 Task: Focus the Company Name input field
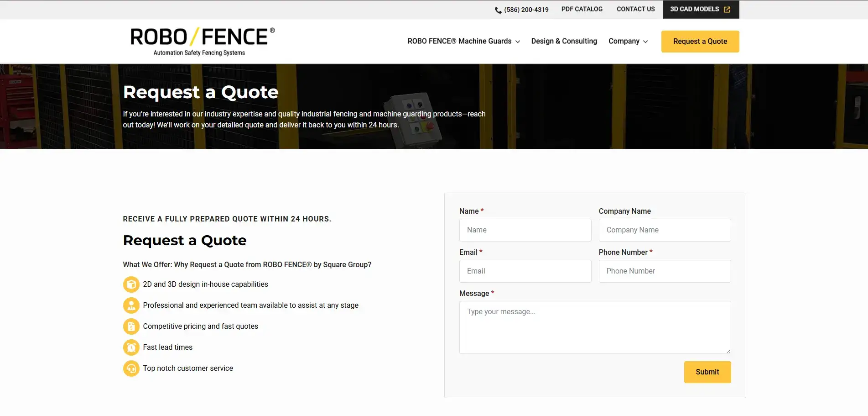[x=665, y=230]
